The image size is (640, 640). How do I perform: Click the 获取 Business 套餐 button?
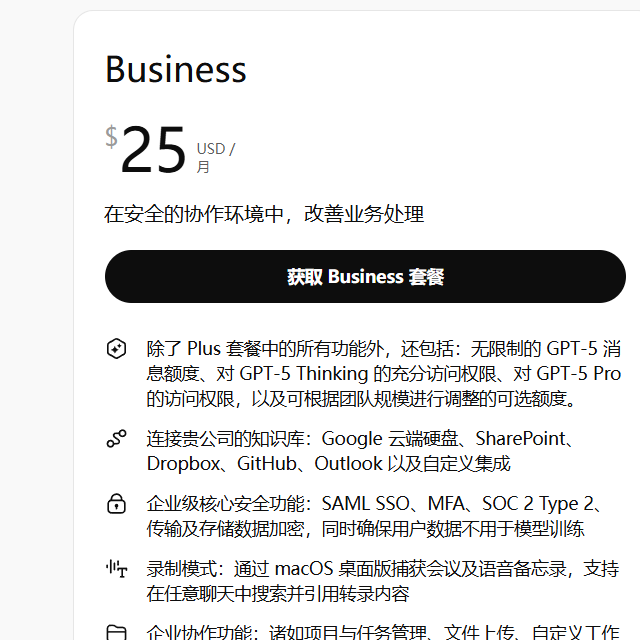coord(365,277)
